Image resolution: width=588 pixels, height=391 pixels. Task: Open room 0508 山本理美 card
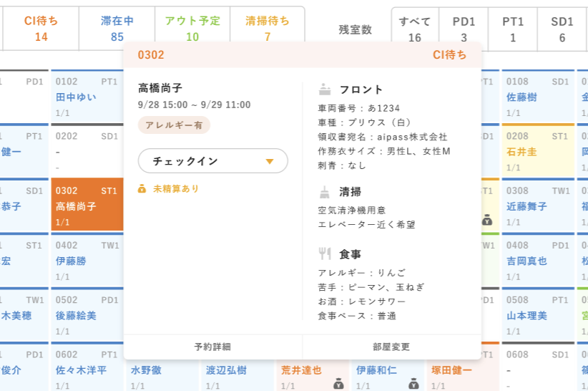pyautogui.click(x=538, y=314)
